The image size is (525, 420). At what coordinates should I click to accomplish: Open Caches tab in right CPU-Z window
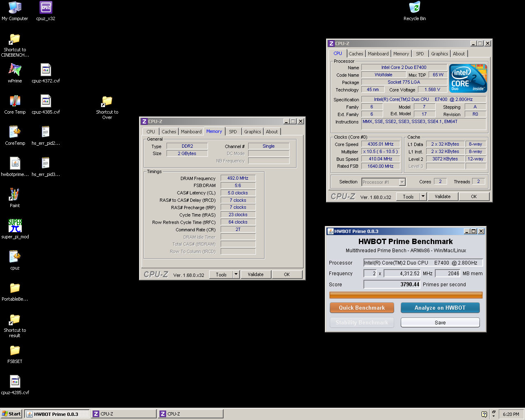tap(356, 54)
